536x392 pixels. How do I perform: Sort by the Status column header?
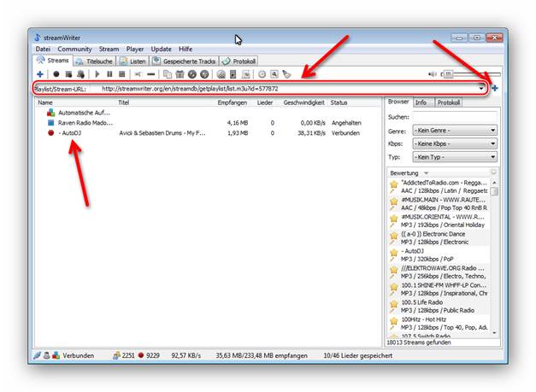[339, 102]
